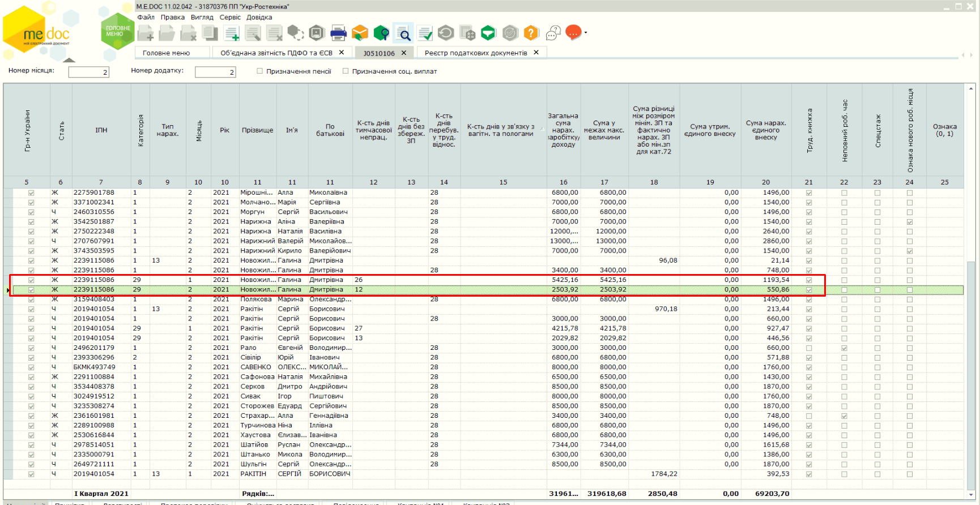Click the save diskette hexagon icon

pyautogui.click(x=317, y=33)
